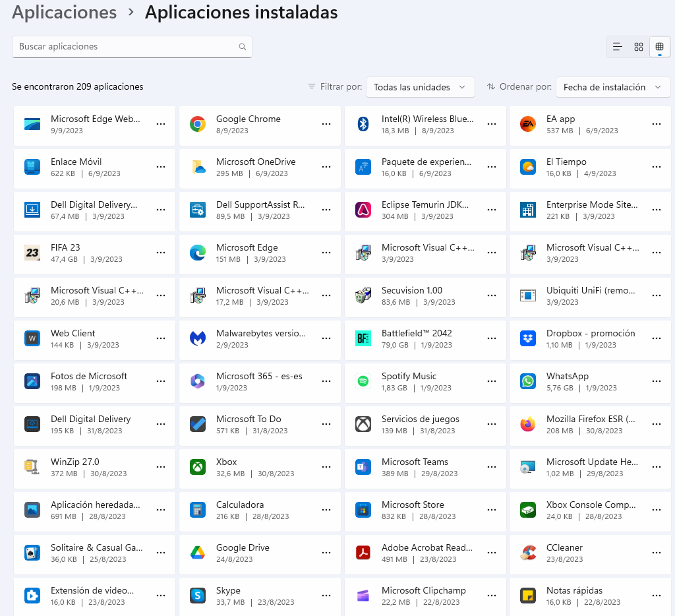675x616 pixels.
Task: Click the Eclipse Temurin JDK icon
Action: point(363,210)
